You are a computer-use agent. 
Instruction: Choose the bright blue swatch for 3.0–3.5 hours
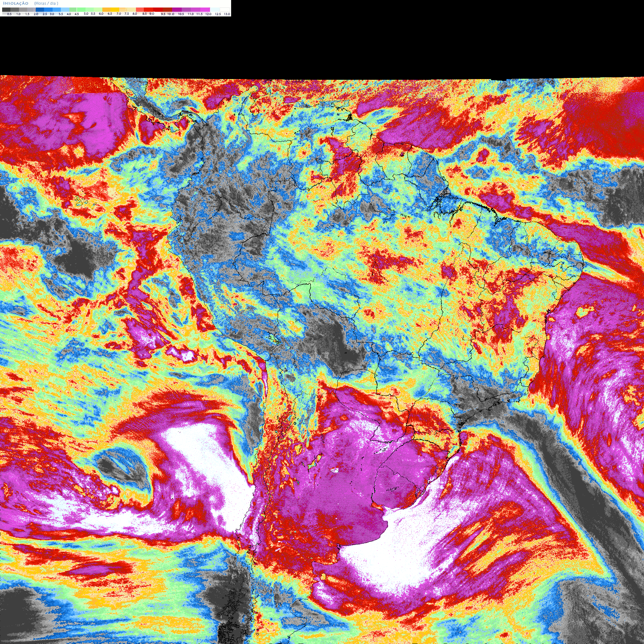coord(57,10)
